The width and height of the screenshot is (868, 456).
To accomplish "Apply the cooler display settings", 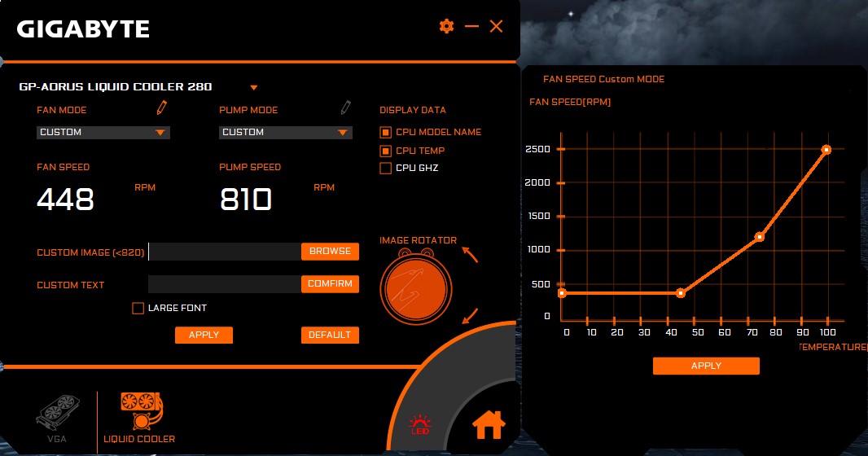I will 204,335.
